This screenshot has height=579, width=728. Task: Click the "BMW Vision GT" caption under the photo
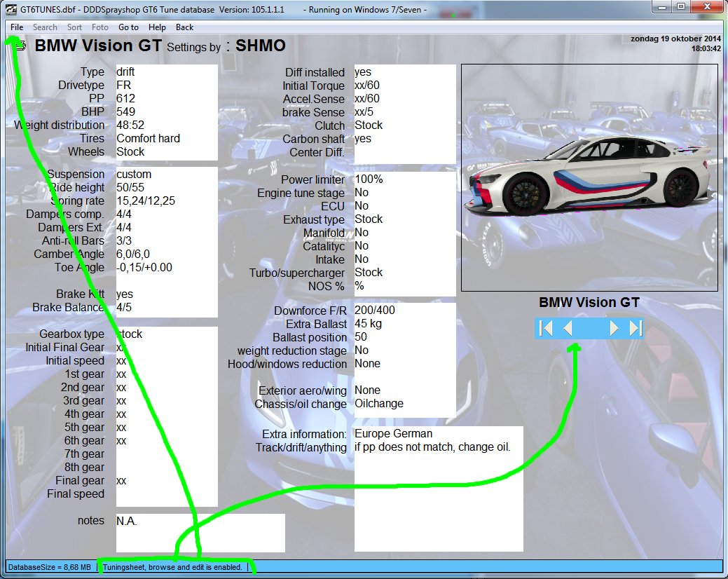pos(589,302)
